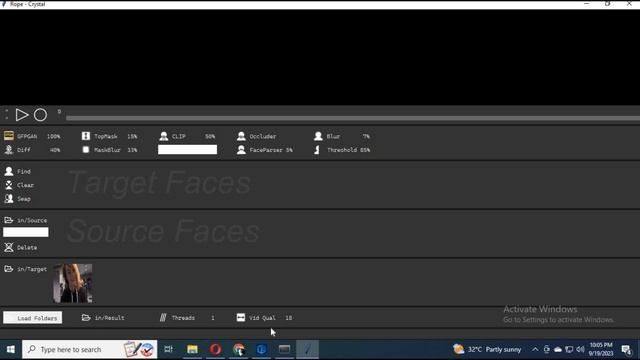Viewport: 640px width, 360px height.
Task: Click the in/Target label text
Action: [32, 269]
